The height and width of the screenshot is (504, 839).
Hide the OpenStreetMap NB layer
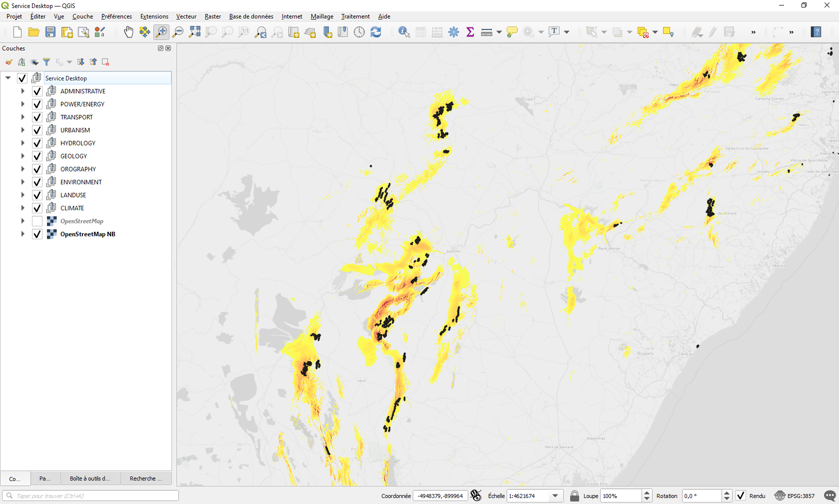37,234
